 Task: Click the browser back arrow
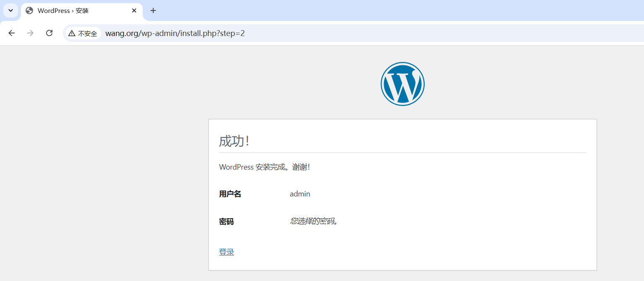pyautogui.click(x=11, y=33)
